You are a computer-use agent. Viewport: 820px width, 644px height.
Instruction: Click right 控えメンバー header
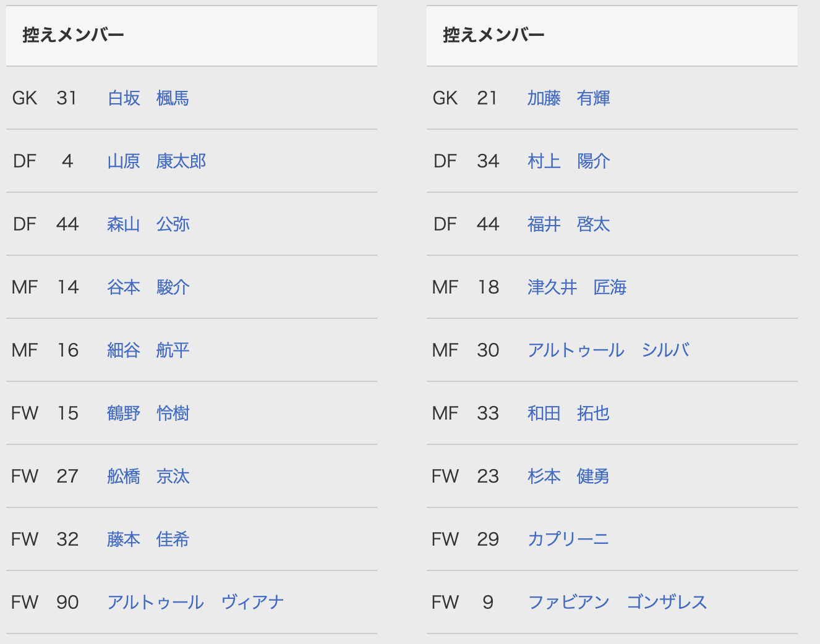(x=493, y=35)
